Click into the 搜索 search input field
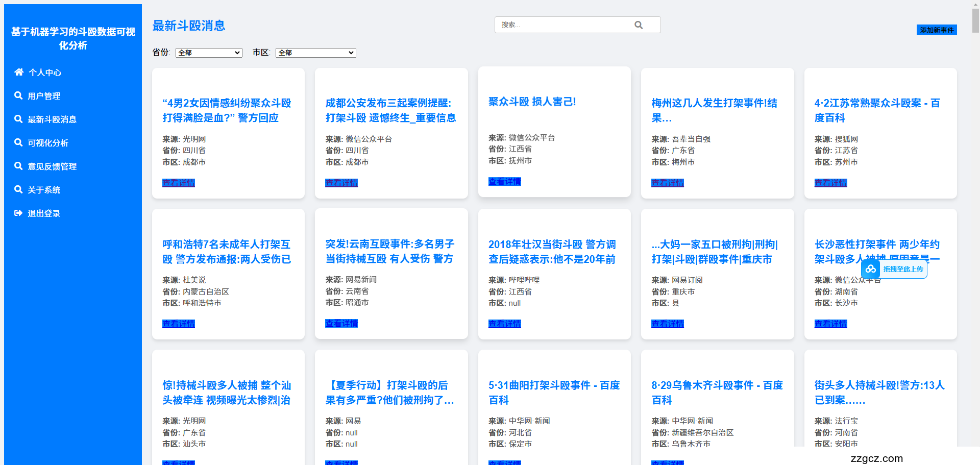This screenshot has width=980, height=465. tap(564, 25)
